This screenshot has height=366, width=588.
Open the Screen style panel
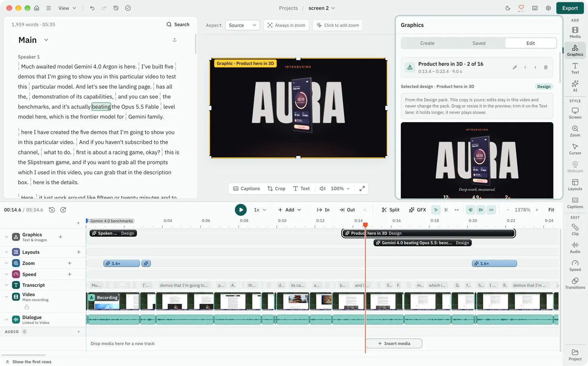tap(575, 113)
